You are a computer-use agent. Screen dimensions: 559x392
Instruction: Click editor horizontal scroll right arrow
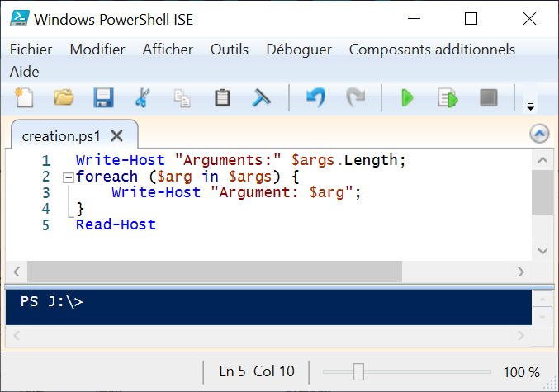point(521,272)
